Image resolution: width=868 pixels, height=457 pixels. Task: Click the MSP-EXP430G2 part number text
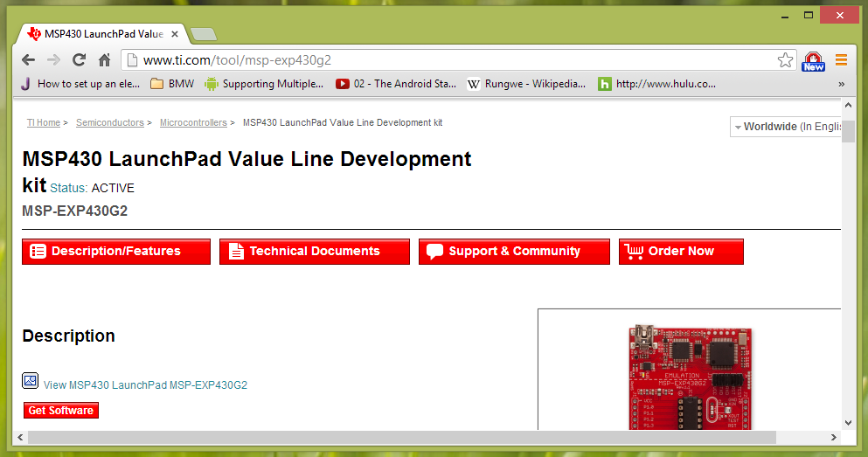(74, 211)
